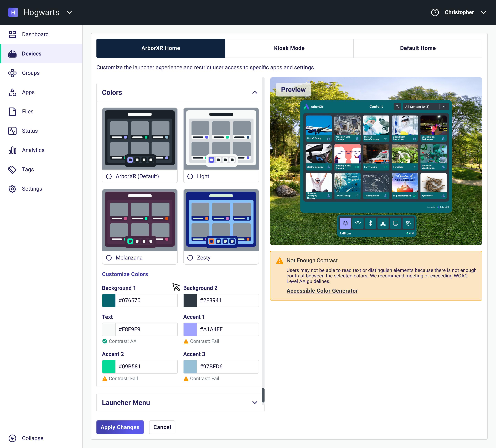Click the green check beside Contrast: AA
This screenshot has height=448, width=496.
coord(105,341)
